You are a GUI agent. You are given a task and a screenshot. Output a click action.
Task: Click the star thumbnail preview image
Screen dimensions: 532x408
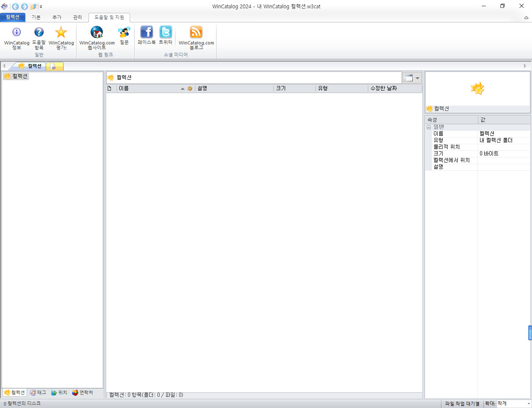pos(478,88)
